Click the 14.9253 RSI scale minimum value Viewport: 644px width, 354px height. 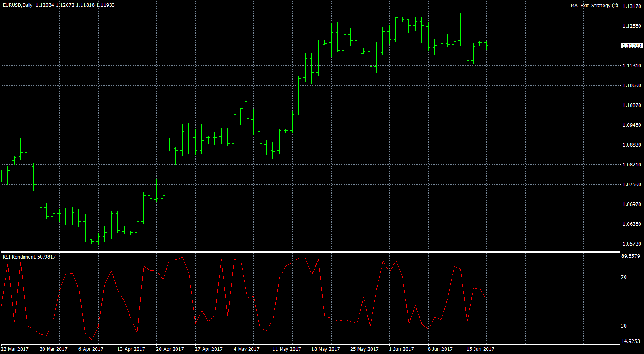pyautogui.click(x=631, y=341)
